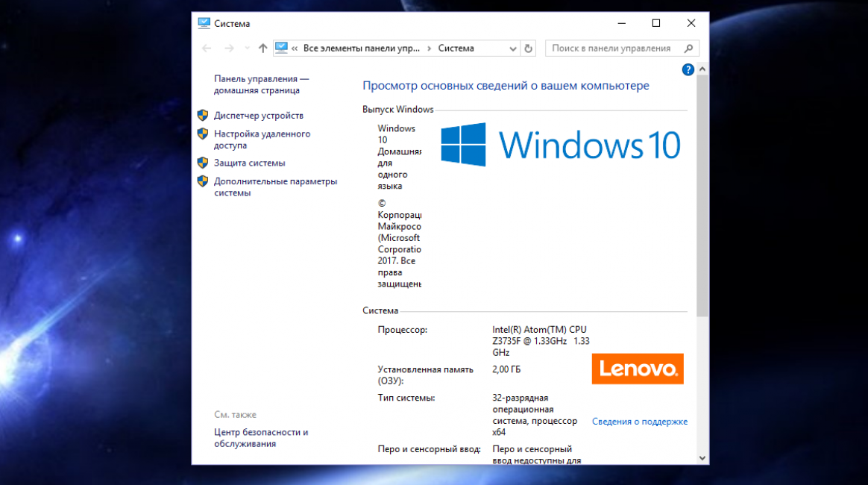Click the 'Выпуск Windows' section header
Viewport: 868px width, 485px height.
(x=398, y=110)
